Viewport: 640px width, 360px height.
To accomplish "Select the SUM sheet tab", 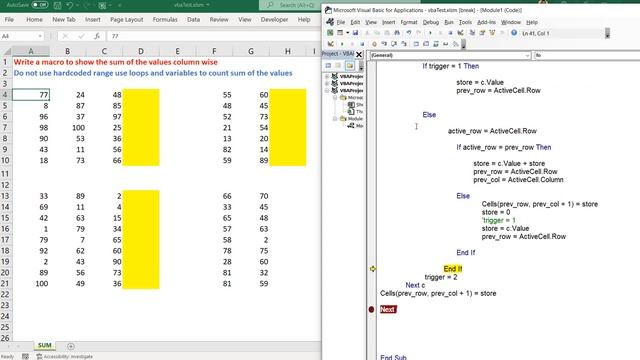I will click(44, 345).
